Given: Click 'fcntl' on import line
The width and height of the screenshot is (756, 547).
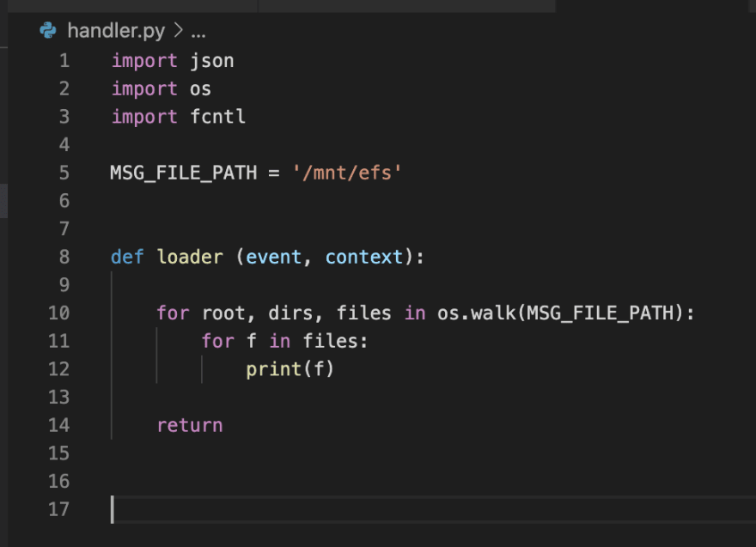Looking at the screenshot, I should pyautogui.click(x=217, y=117).
